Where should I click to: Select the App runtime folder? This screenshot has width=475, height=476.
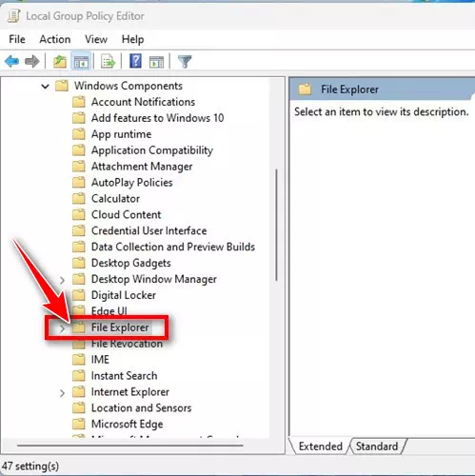121,134
